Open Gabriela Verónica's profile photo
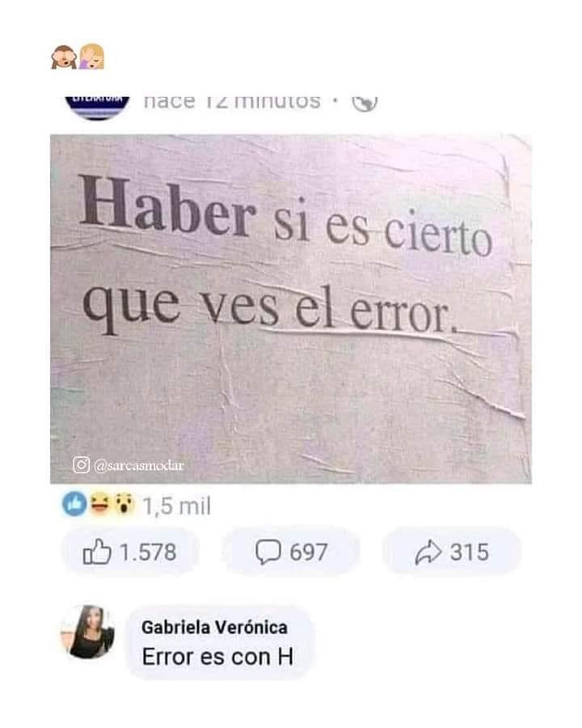 pos(88,632)
